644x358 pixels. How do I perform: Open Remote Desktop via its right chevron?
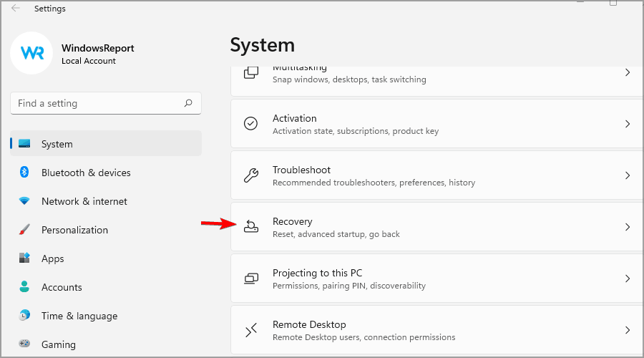[x=627, y=330]
